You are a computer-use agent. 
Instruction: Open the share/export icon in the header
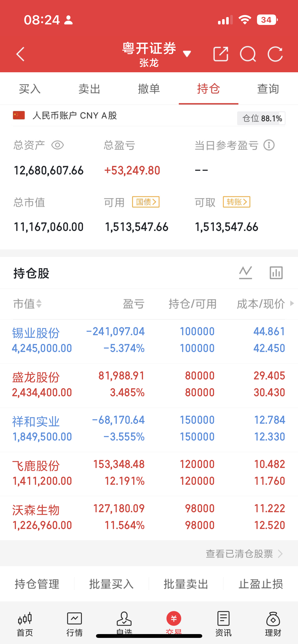tap(221, 54)
